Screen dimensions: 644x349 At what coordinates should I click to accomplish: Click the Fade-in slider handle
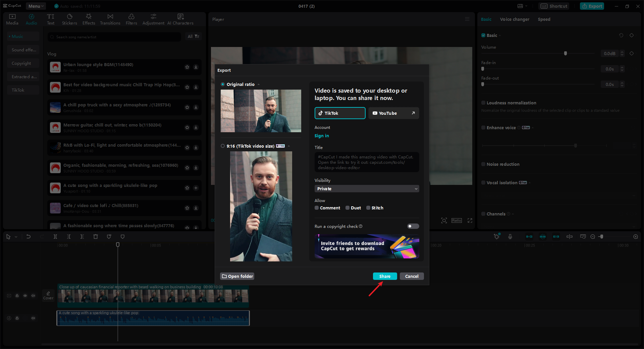pos(483,69)
